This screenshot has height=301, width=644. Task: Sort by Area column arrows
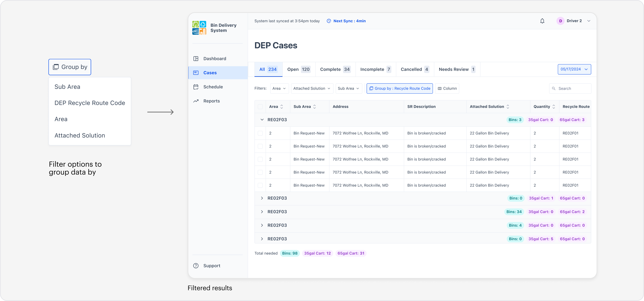(282, 107)
